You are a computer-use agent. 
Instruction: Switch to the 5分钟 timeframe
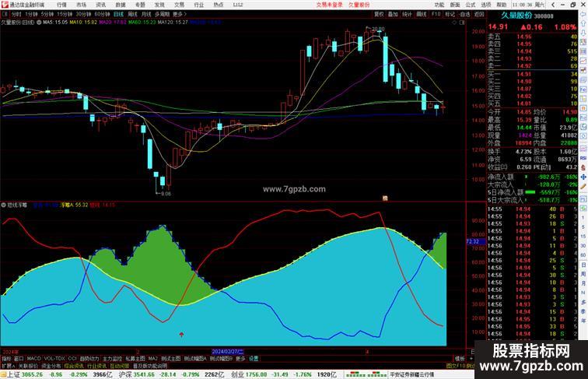point(47,14)
